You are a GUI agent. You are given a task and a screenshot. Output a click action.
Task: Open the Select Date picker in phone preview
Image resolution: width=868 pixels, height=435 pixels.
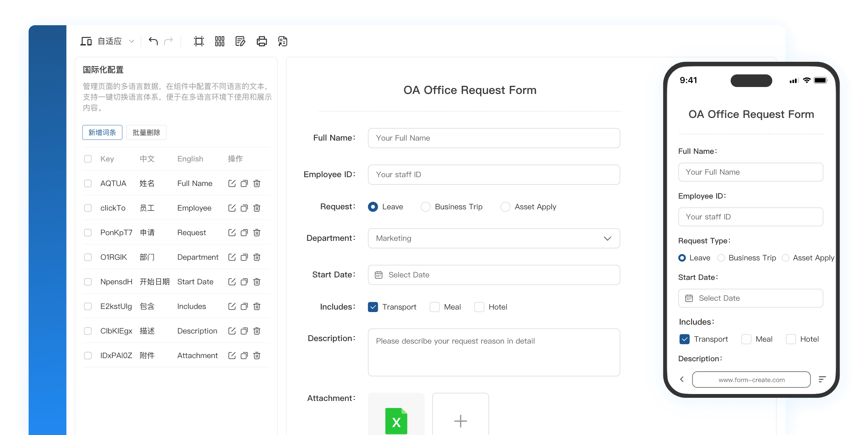tap(750, 298)
